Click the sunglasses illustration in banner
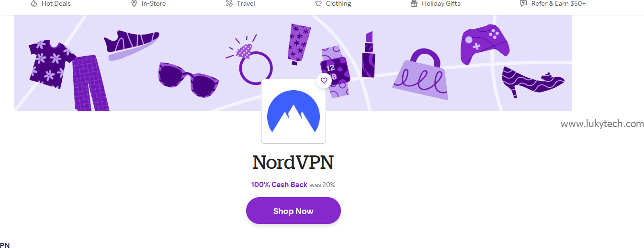644x248 pixels. [x=189, y=79]
